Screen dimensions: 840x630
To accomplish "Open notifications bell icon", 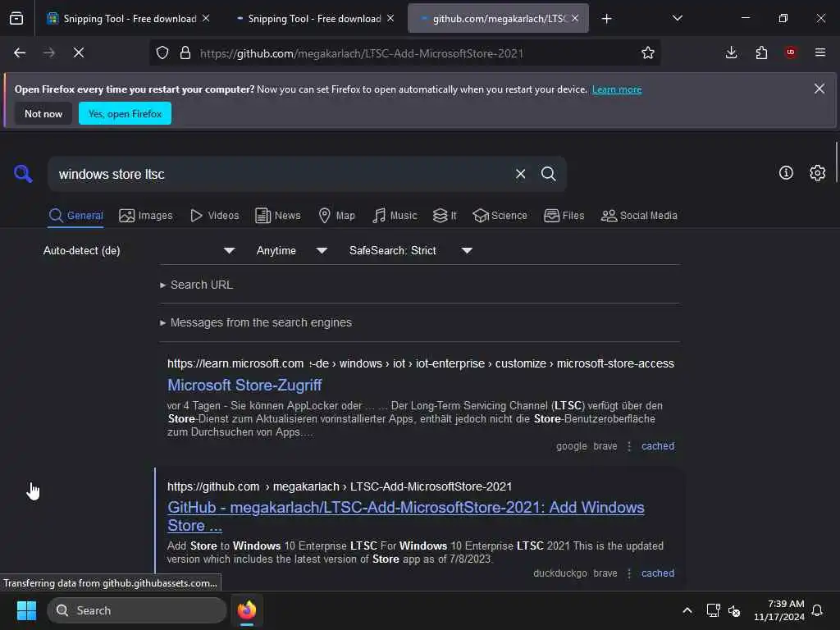I will tap(817, 610).
